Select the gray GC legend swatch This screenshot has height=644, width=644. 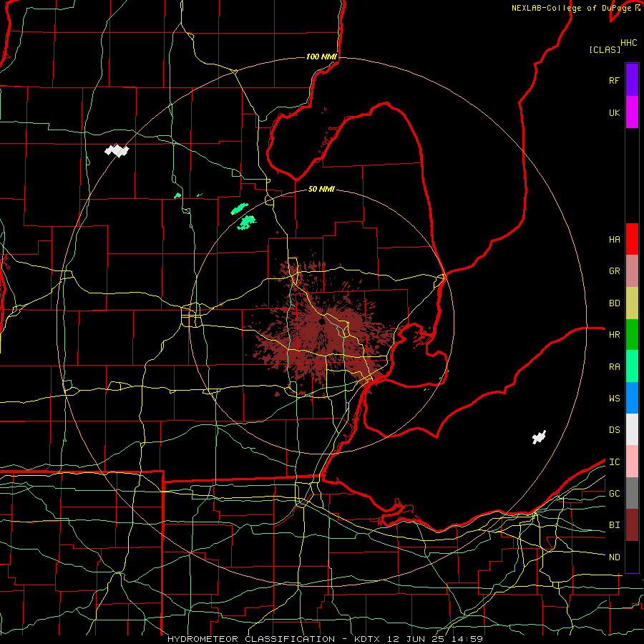pos(632,493)
